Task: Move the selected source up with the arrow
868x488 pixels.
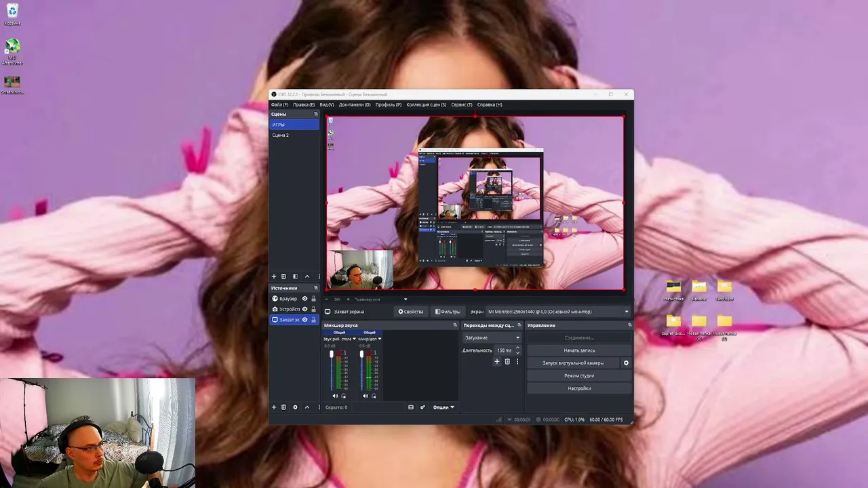Action: [307, 407]
